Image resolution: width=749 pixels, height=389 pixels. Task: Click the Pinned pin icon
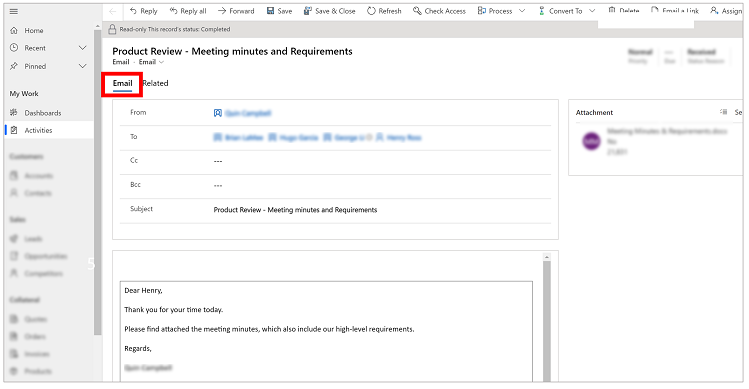click(14, 66)
